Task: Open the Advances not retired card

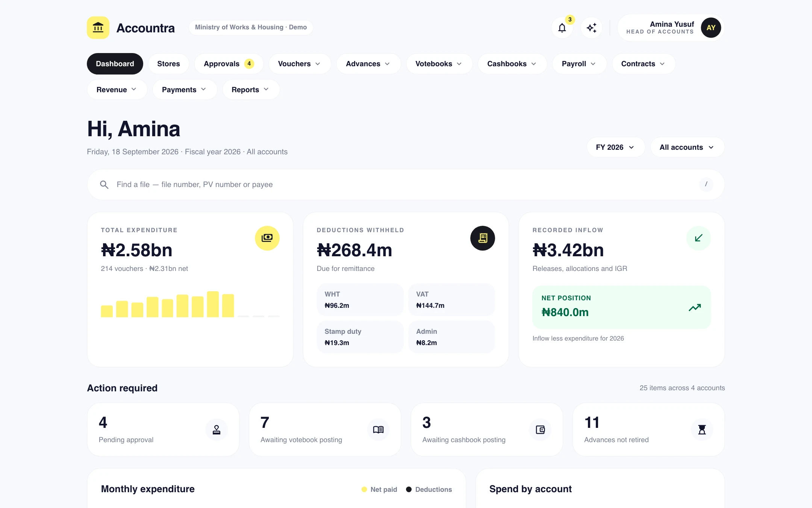Action: (648, 430)
